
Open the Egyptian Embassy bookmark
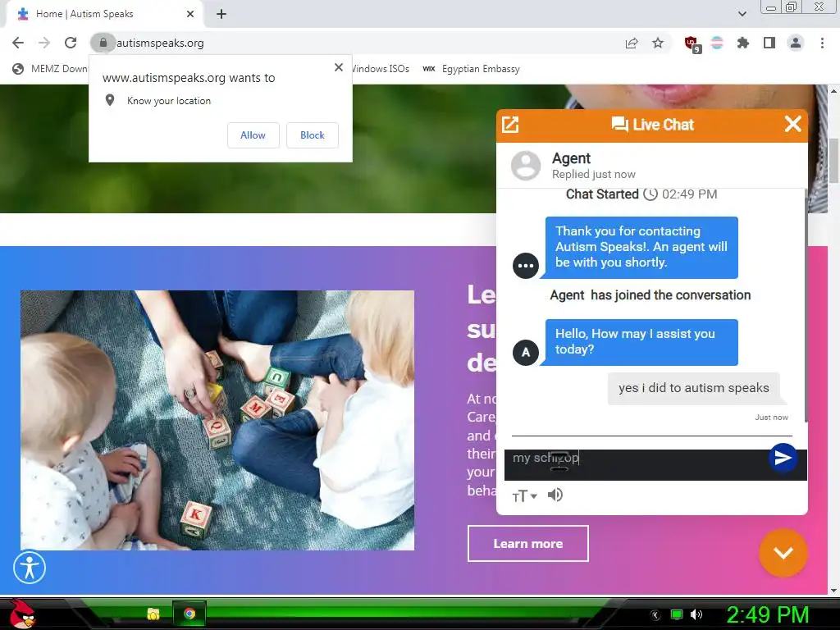point(472,69)
